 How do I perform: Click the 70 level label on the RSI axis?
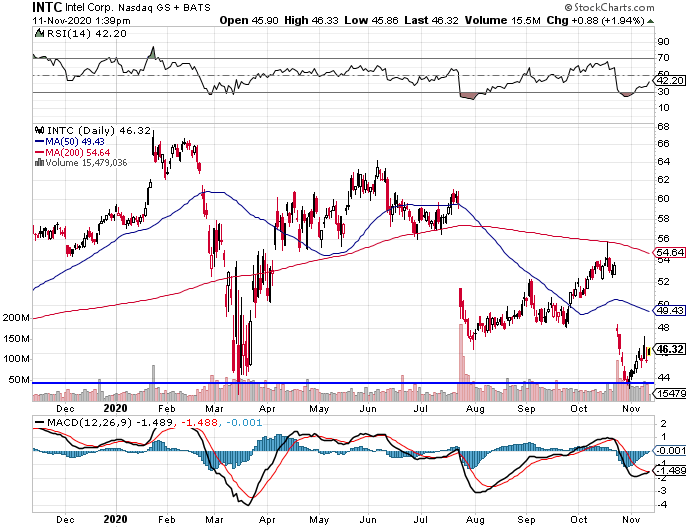(664, 58)
